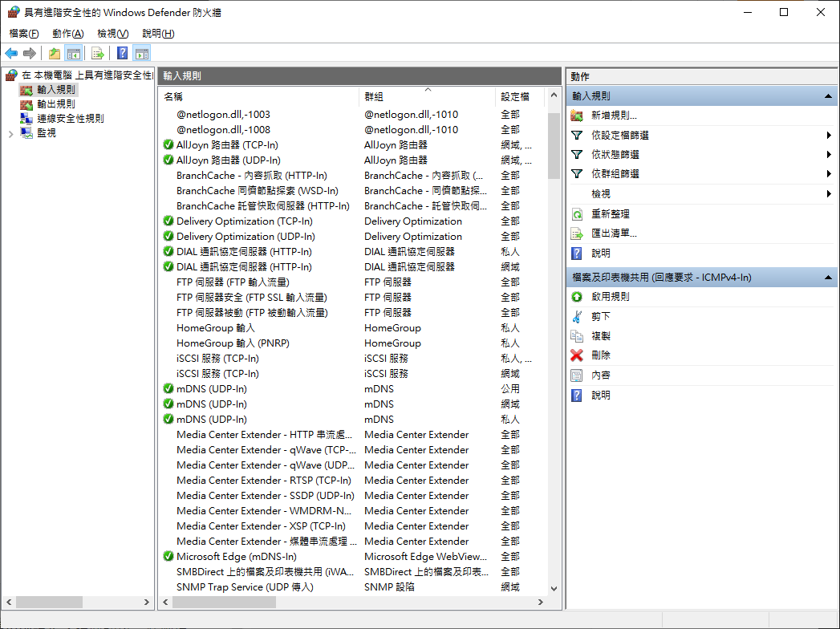Click the scissors 剪下 icon

(x=577, y=316)
